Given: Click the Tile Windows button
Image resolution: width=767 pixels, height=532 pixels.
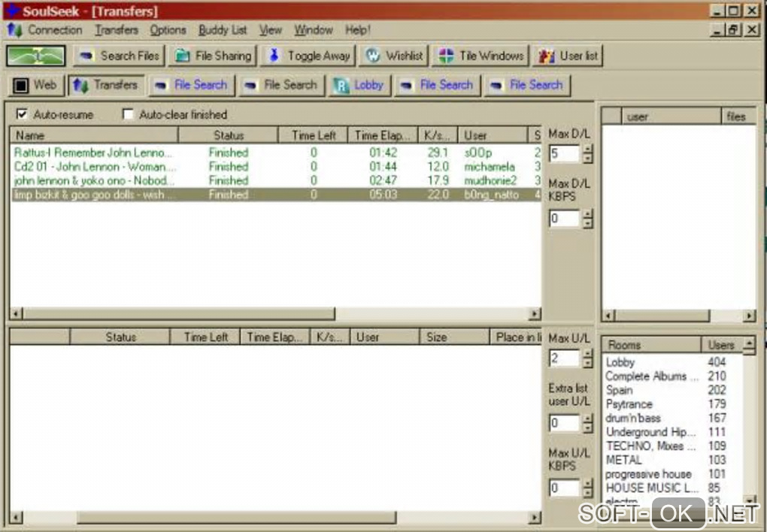Looking at the screenshot, I should (481, 56).
